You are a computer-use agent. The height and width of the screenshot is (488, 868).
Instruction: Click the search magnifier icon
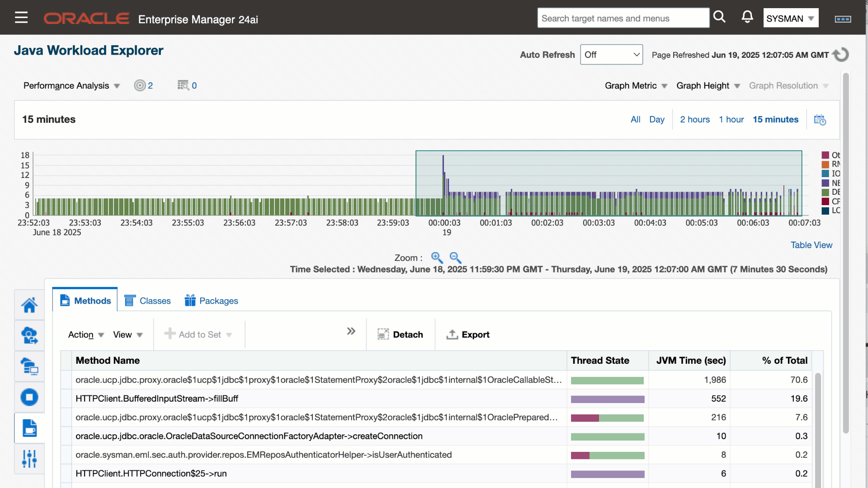point(719,17)
